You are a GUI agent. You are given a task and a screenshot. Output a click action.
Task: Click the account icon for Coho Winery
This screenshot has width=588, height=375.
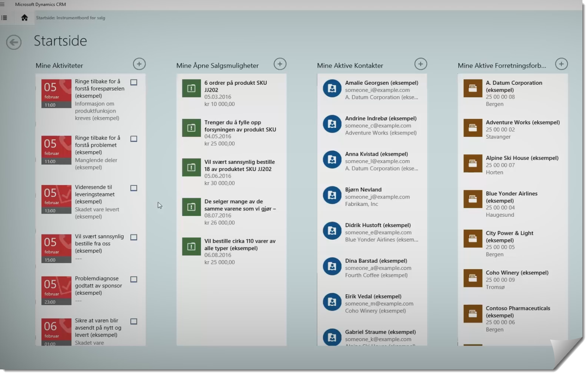click(472, 278)
